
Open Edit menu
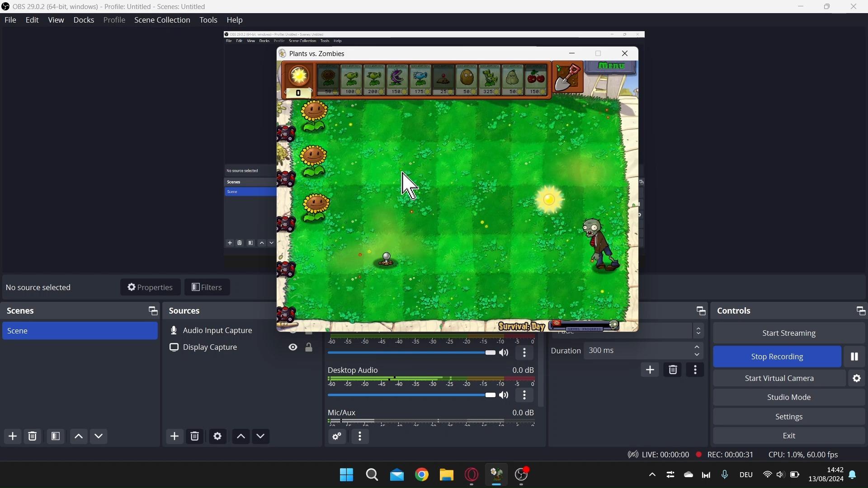click(x=32, y=20)
